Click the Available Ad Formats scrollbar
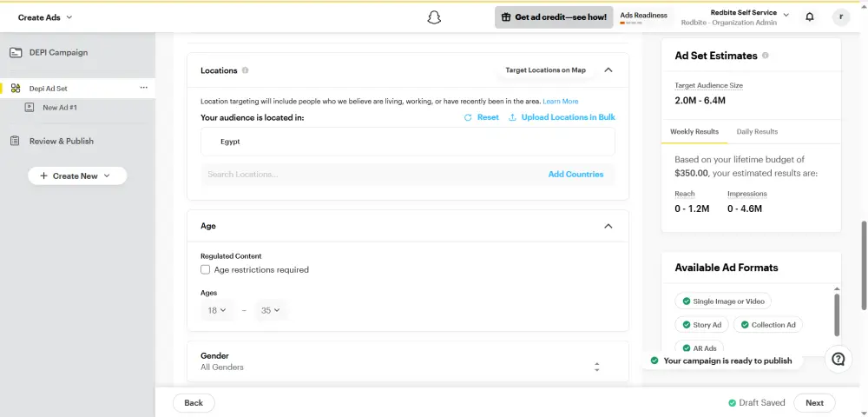This screenshot has height=417, width=868. (837, 313)
